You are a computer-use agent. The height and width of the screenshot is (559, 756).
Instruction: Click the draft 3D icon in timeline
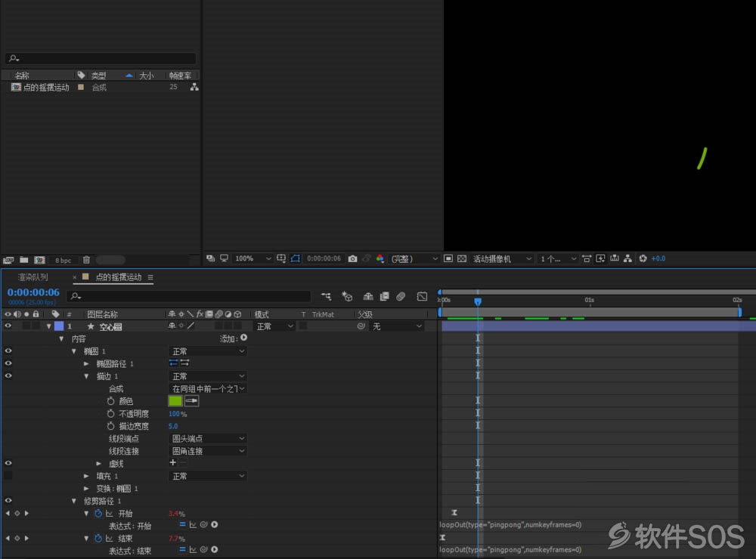click(347, 296)
